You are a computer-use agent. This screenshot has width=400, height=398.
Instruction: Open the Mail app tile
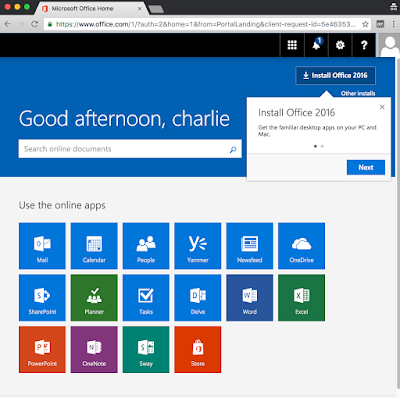coord(42,246)
